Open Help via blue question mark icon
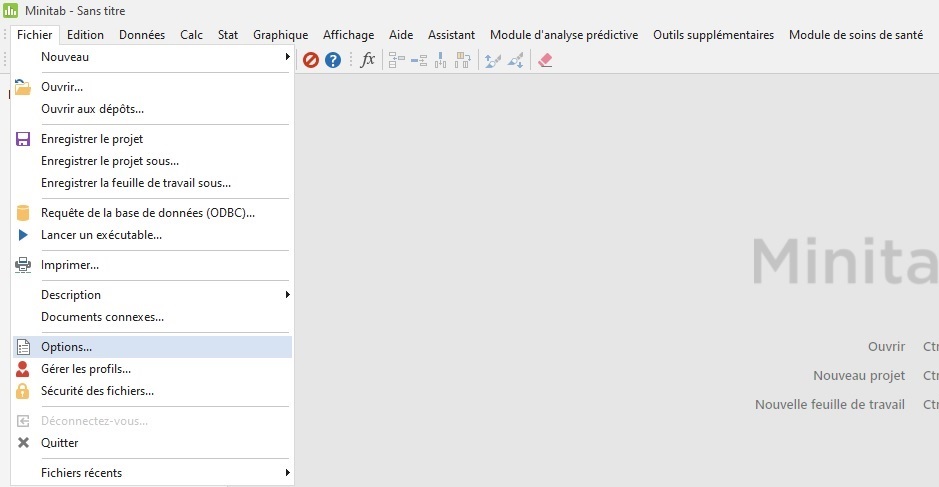 (333, 60)
